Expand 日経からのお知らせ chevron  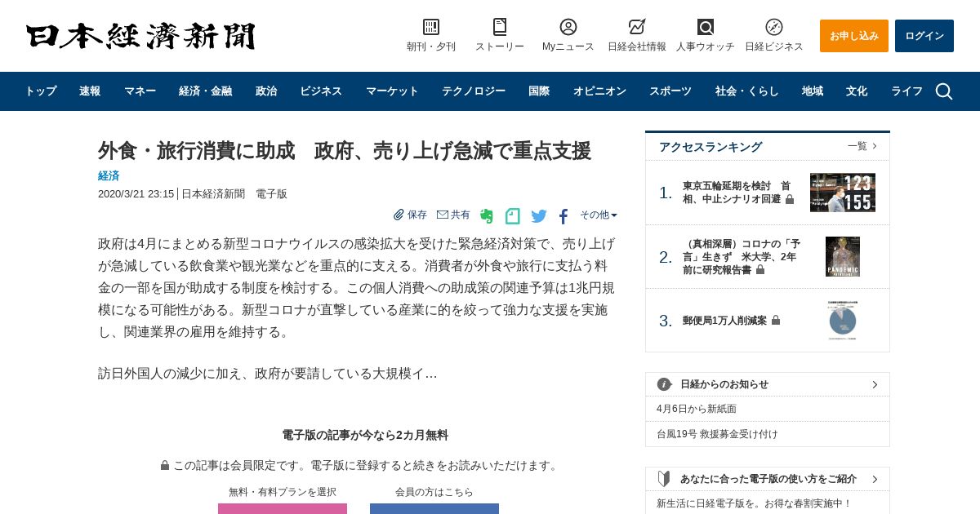click(875, 384)
